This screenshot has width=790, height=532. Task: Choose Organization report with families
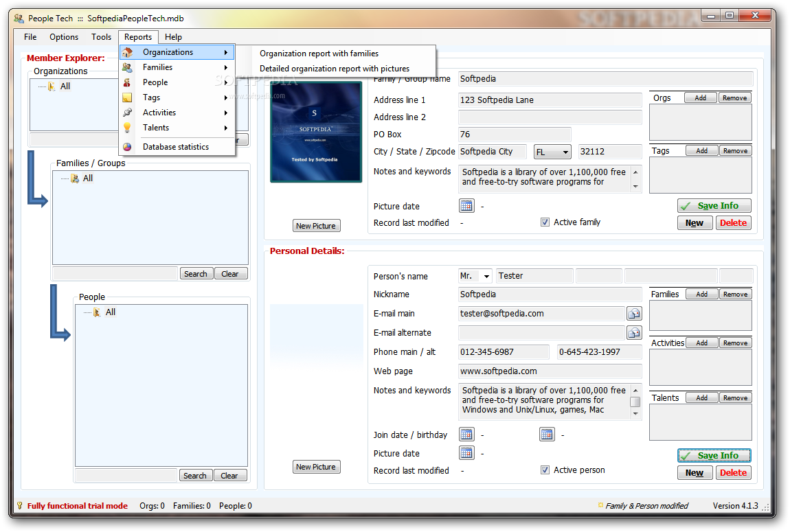pyautogui.click(x=319, y=54)
